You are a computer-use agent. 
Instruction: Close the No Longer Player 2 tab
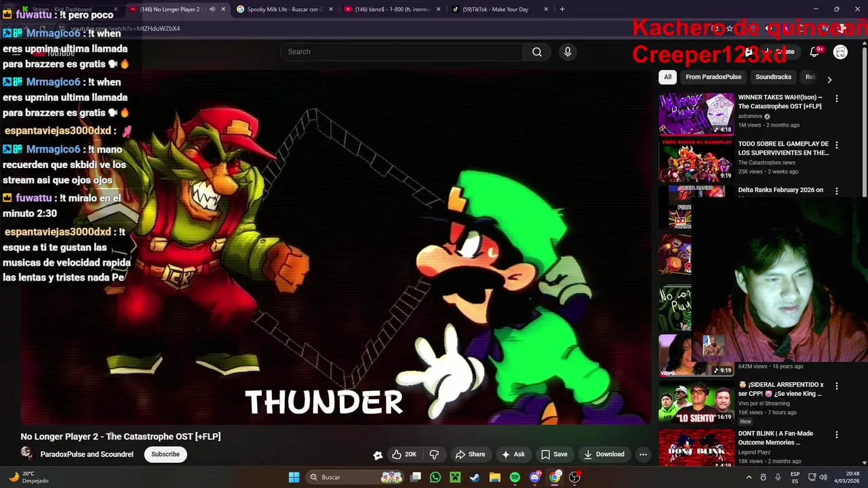click(x=223, y=9)
